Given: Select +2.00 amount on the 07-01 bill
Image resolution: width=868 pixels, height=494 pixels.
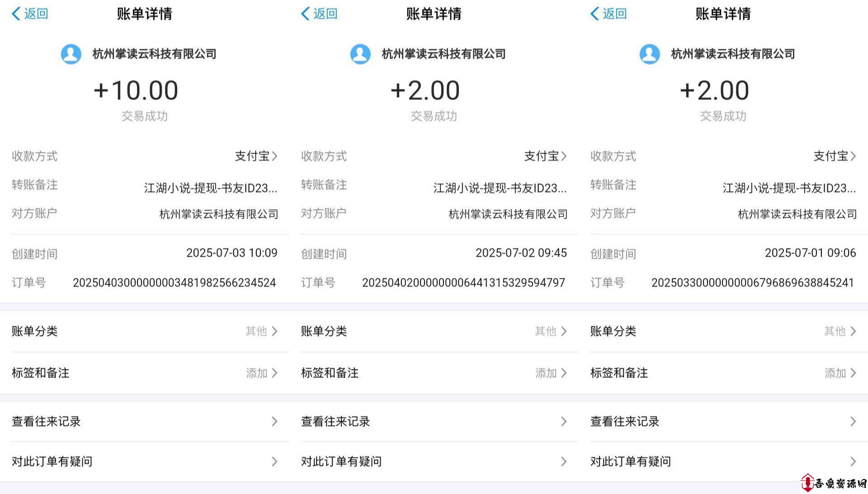Looking at the screenshot, I should (714, 90).
